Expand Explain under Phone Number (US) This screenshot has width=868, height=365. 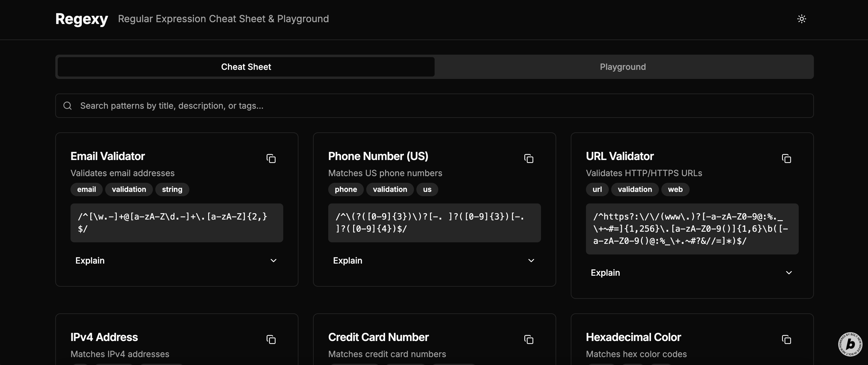[x=434, y=261]
